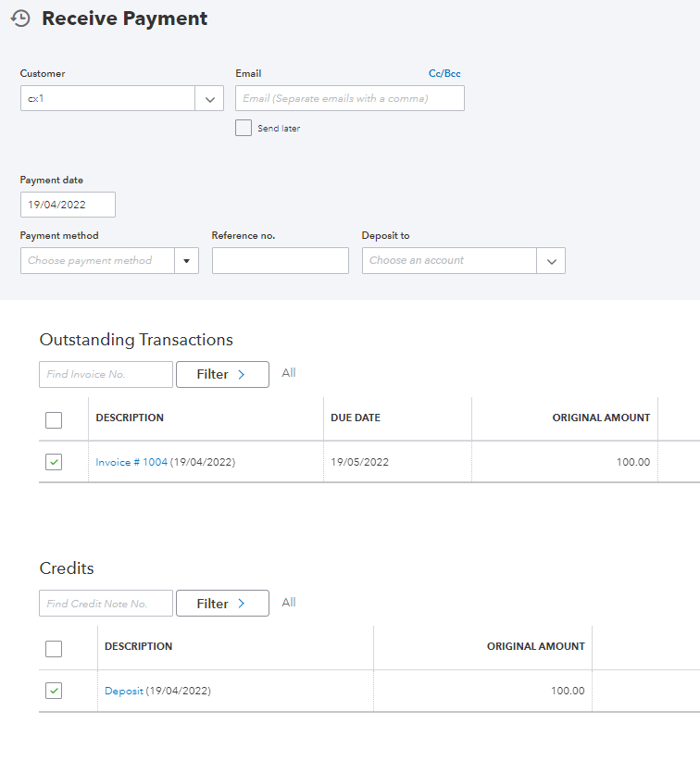Expand the Deposit to account dropdown
This screenshot has height=761, width=700.
(x=551, y=261)
